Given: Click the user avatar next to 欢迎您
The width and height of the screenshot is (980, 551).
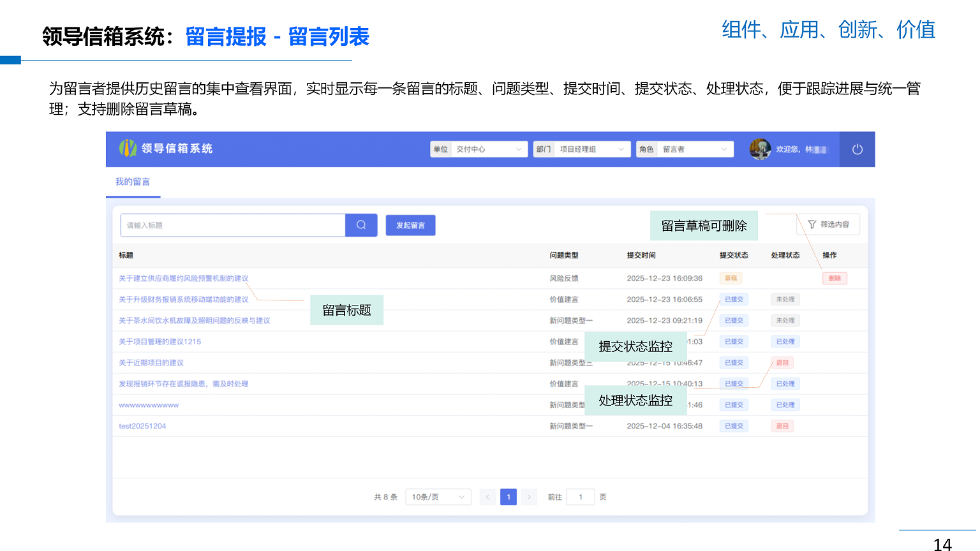Looking at the screenshot, I should (x=760, y=149).
